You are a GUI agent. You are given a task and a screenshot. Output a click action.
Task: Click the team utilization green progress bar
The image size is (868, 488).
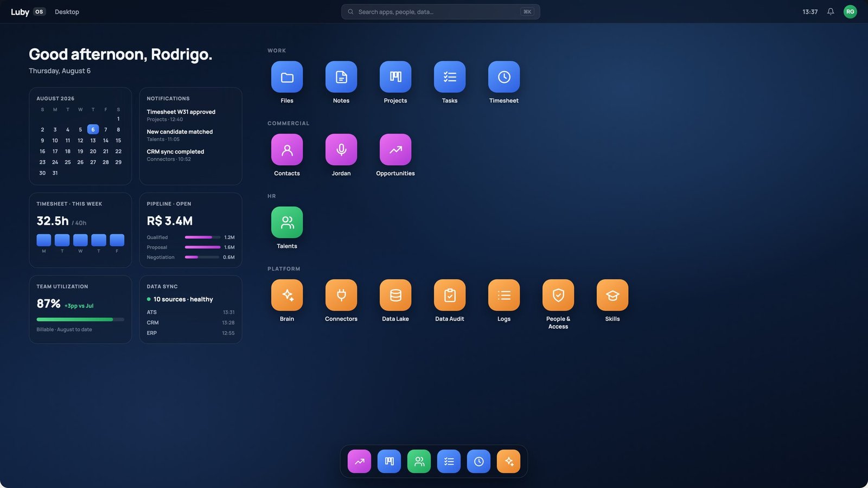point(80,319)
